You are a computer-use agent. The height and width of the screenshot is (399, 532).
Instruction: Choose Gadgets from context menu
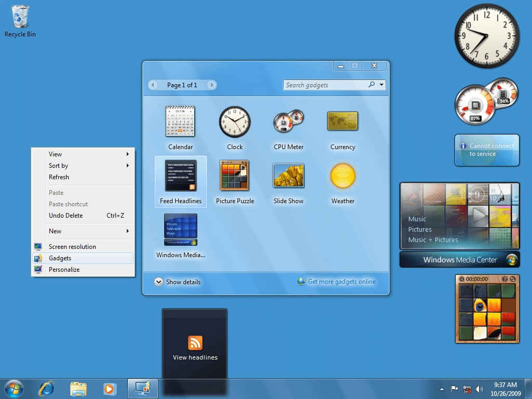click(x=83, y=258)
